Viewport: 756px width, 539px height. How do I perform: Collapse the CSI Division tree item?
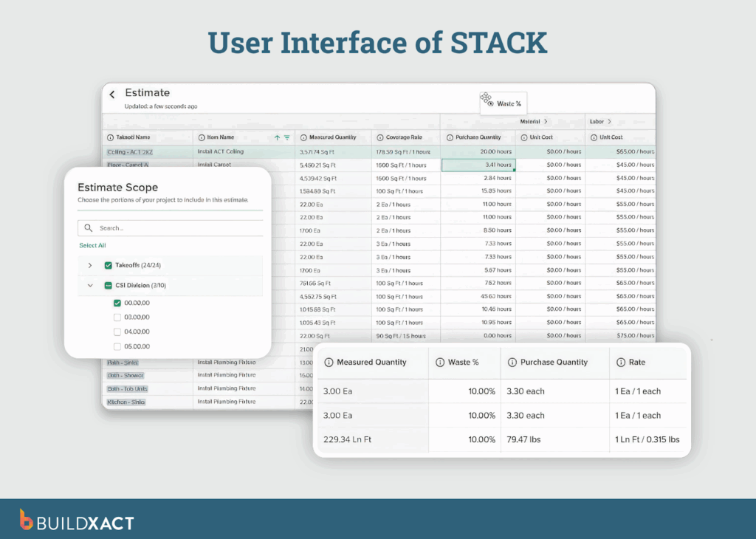[89, 285]
